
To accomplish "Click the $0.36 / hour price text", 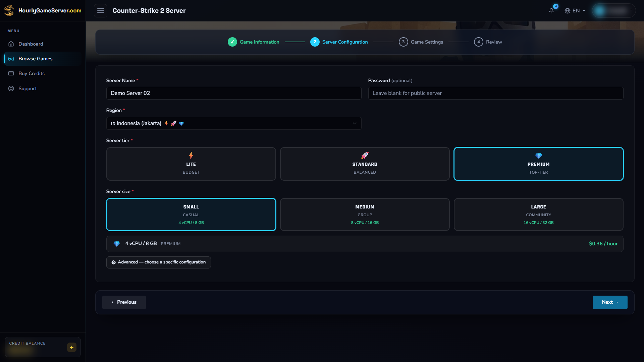I will [x=603, y=244].
